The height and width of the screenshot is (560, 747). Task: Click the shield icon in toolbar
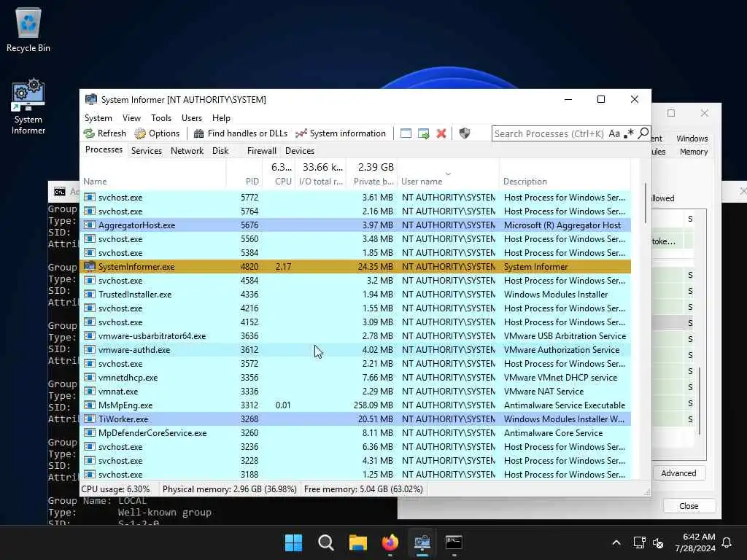tap(465, 133)
